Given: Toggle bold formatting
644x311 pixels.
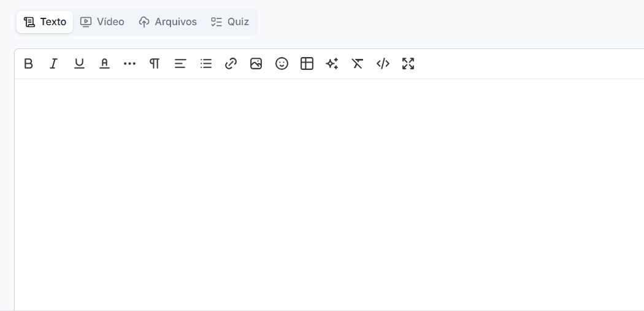Looking at the screenshot, I should (x=28, y=64).
